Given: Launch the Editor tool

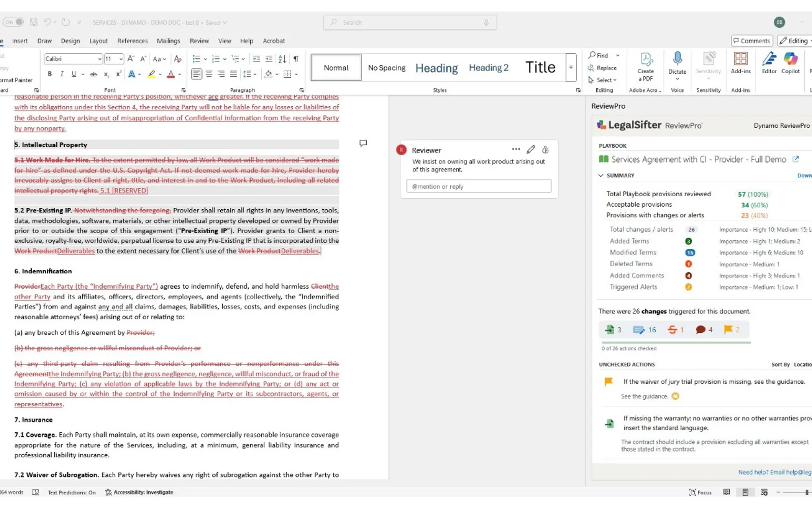Looking at the screenshot, I should point(769,62).
